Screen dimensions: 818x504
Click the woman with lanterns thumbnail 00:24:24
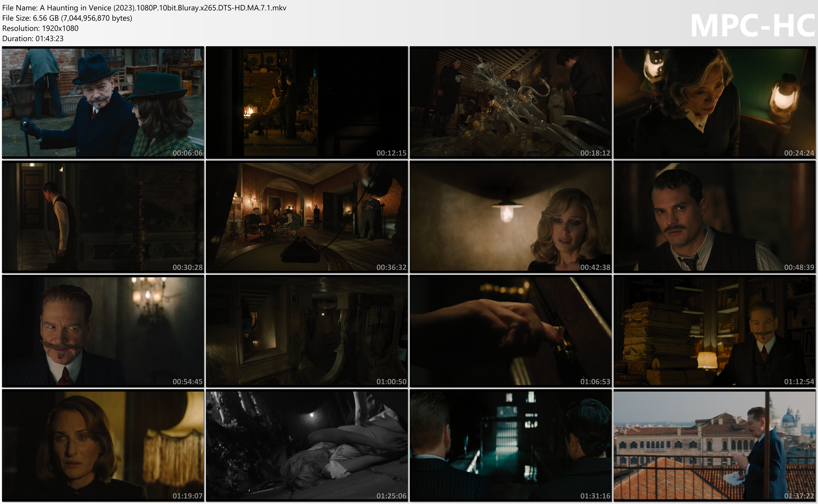pyautogui.click(x=714, y=102)
